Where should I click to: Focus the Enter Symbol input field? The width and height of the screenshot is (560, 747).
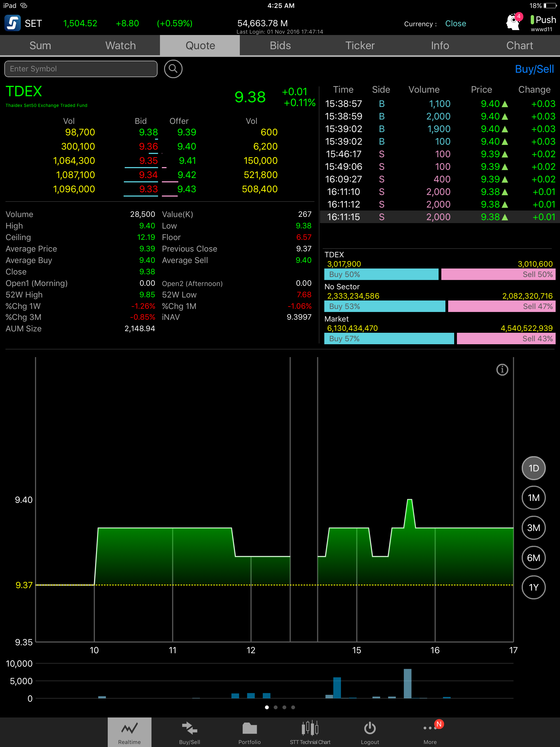point(81,69)
